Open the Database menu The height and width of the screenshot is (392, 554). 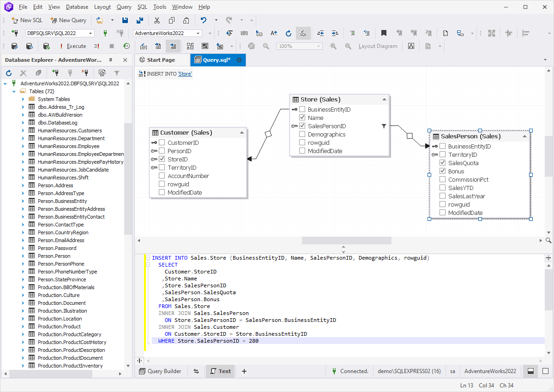pyautogui.click(x=77, y=7)
